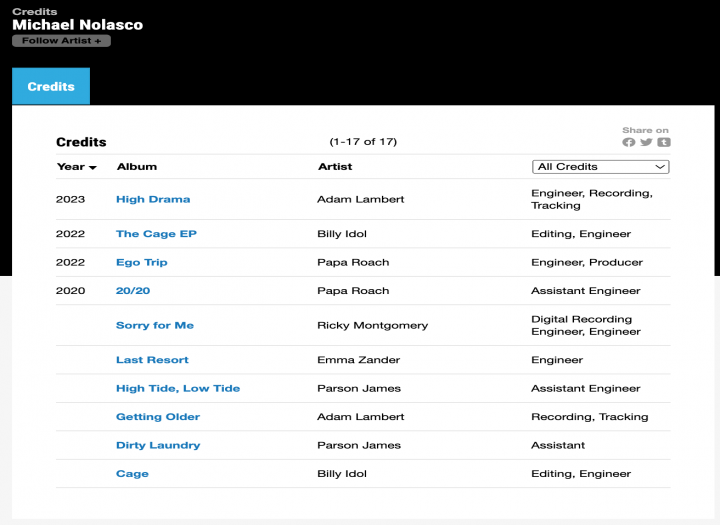Open the High Tide, Low Tide link

point(178,388)
